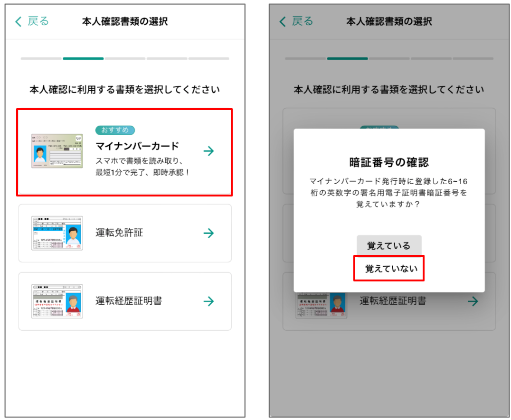
Task: Choose 運転経歴証明書 option in the left screen
Action: (x=125, y=301)
